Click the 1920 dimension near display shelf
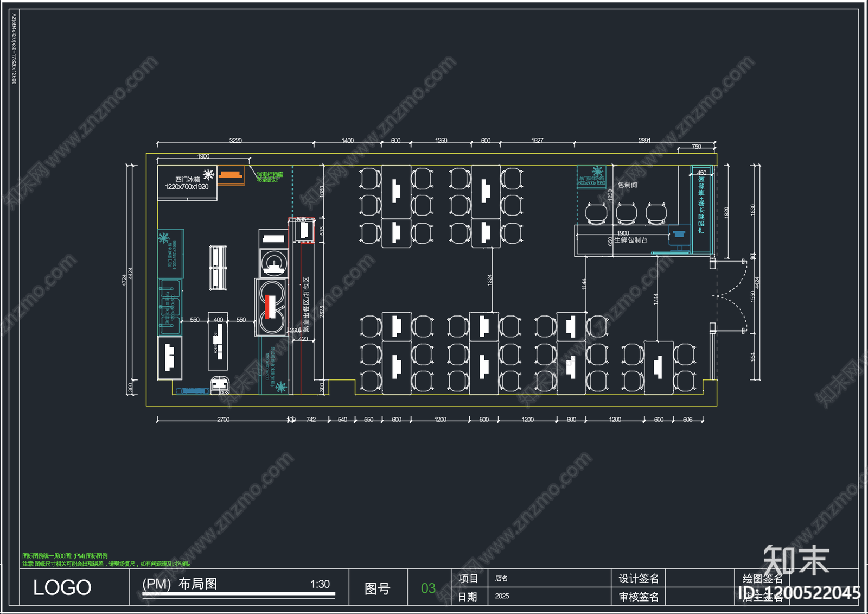 point(726,213)
